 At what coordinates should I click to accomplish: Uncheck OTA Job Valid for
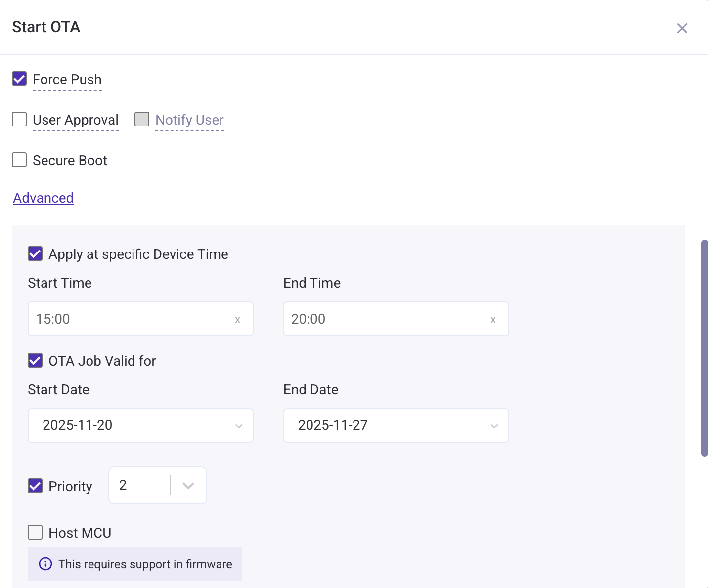coord(35,361)
